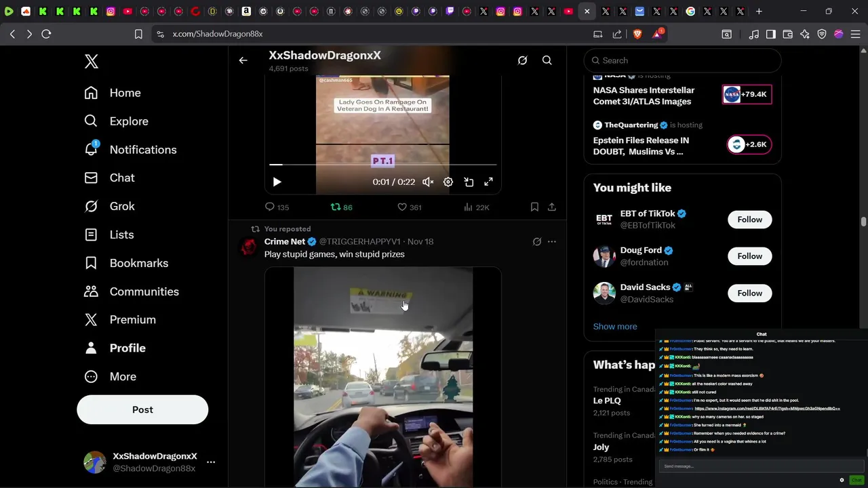Share this page from address bar

(x=617, y=34)
